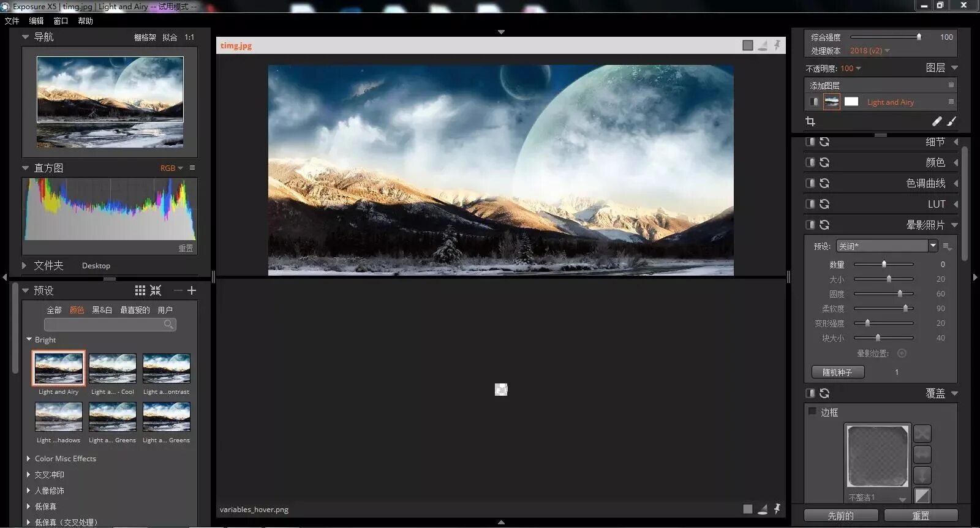Image resolution: width=980 pixels, height=528 pixels.
Task: Reset the 颜色 panel with circular arrows
Action: (824, 162)
